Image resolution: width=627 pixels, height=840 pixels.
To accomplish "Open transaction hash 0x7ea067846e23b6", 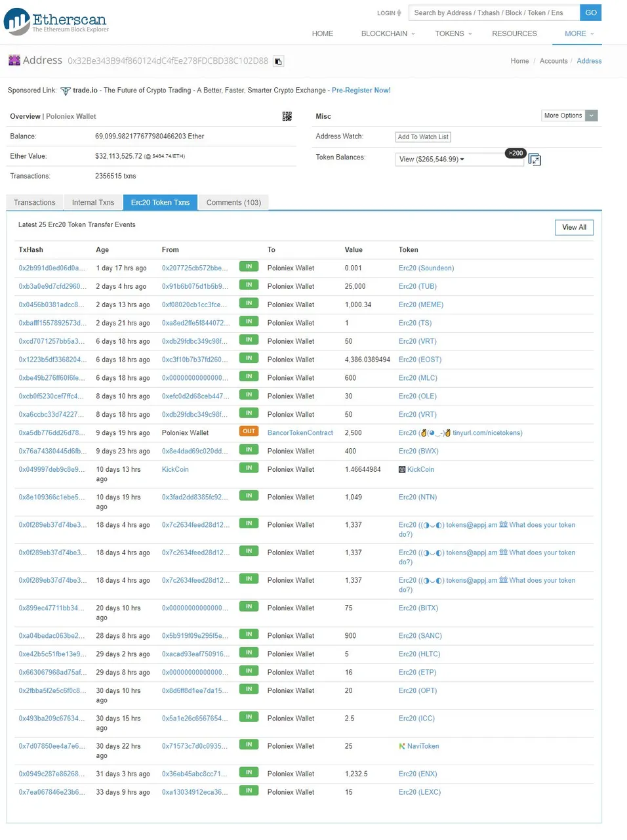I will 52,793.
